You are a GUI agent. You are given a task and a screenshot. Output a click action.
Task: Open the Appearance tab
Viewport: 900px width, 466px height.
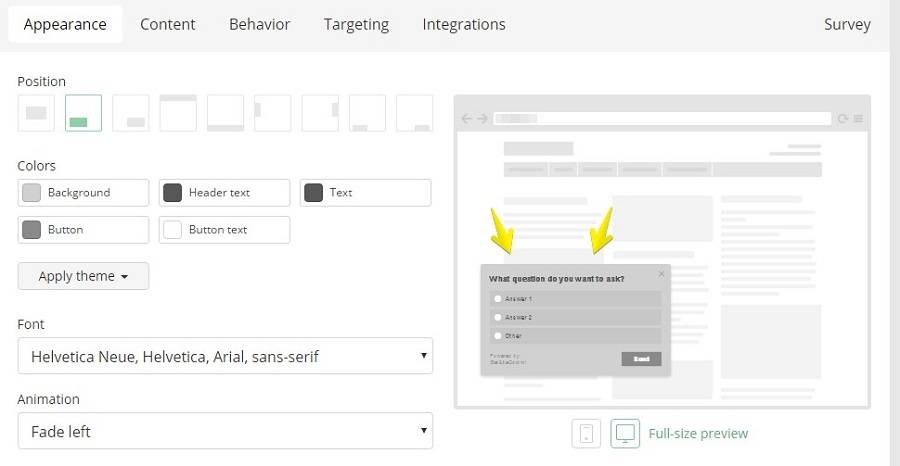[x=65, y=25]
